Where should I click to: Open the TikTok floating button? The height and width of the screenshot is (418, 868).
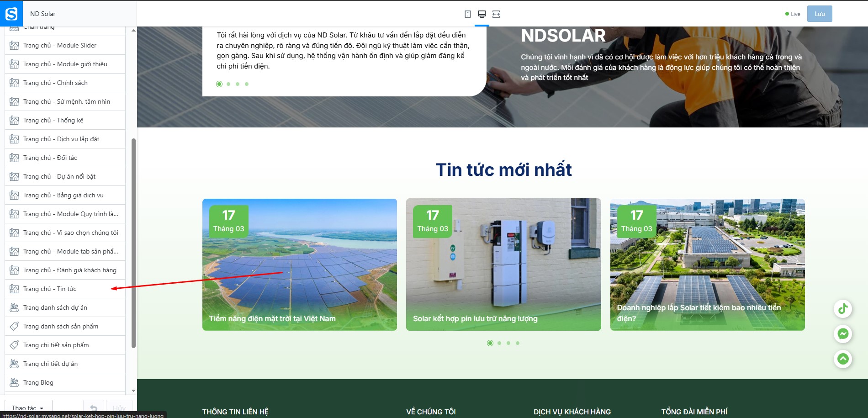click(843, 309)
